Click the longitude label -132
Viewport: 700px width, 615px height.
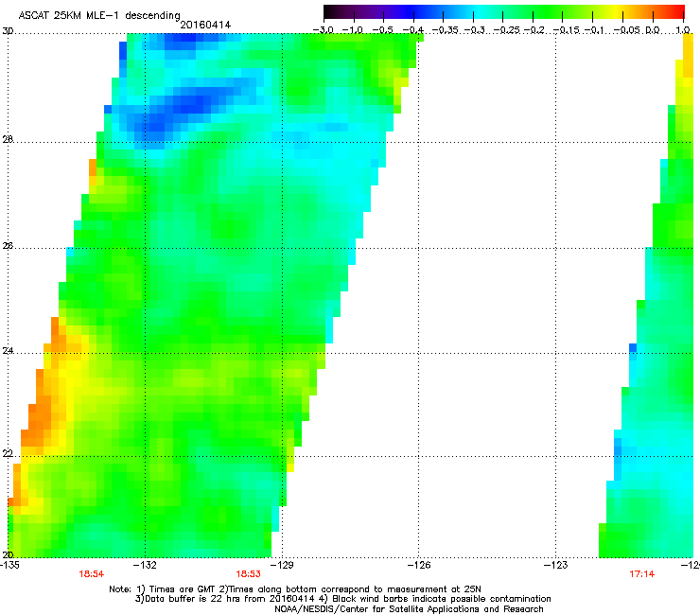[x=147, y=565]
